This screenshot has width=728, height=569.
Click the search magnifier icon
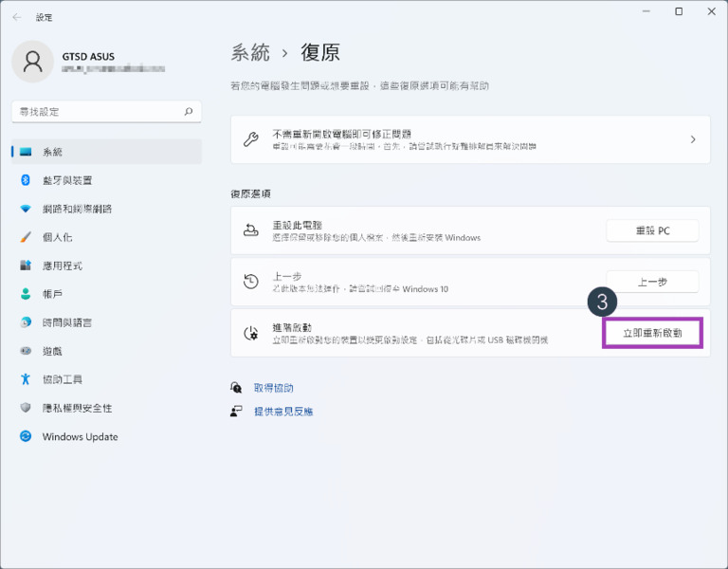(189, 112)
